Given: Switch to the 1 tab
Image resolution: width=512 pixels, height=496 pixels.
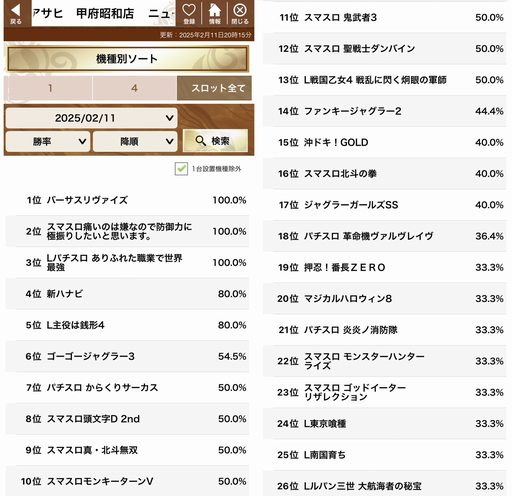Looking at the screenshot, I should (50, 88).
